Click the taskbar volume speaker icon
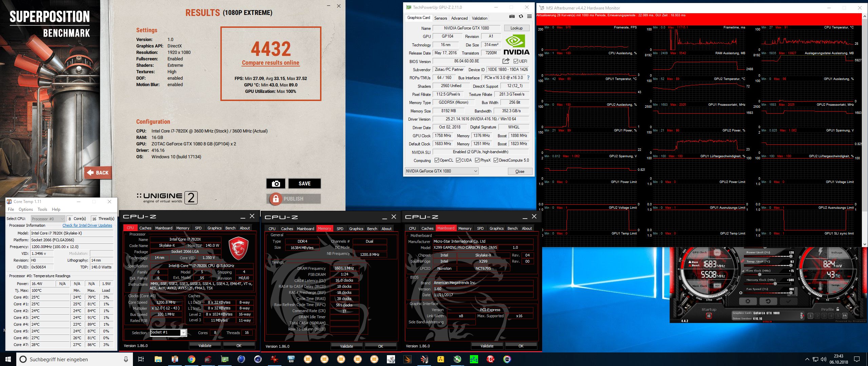Screen dimensions: 868x366 tap(823, 359)
